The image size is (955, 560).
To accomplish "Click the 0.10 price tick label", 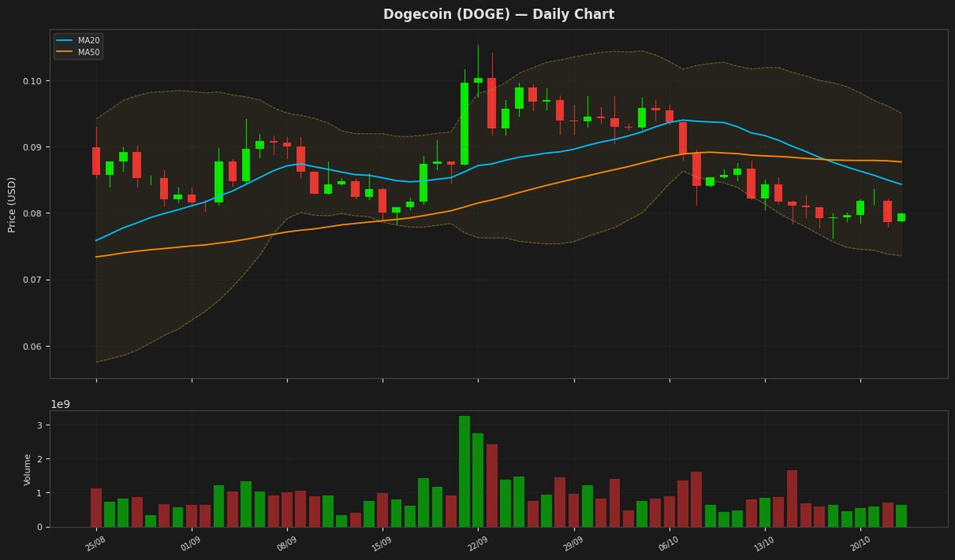I will pyautogui.click(x=33, y=81).
